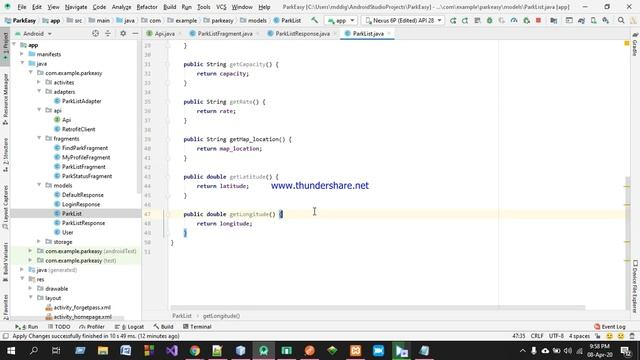Toggle the Project tool window sidebar button
Viewport: 640px width, 360px height.
tap(5, 46)
